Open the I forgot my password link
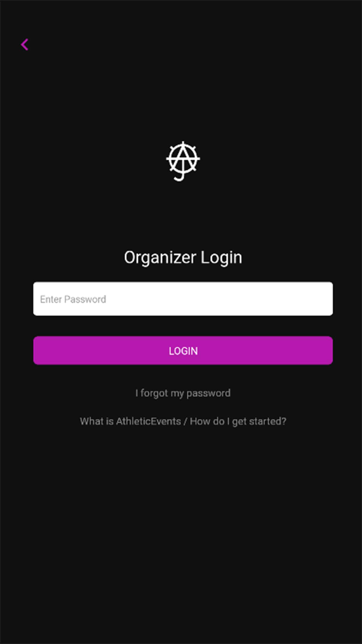Screen dimensions: 362x644 click(x=183, y=393)
